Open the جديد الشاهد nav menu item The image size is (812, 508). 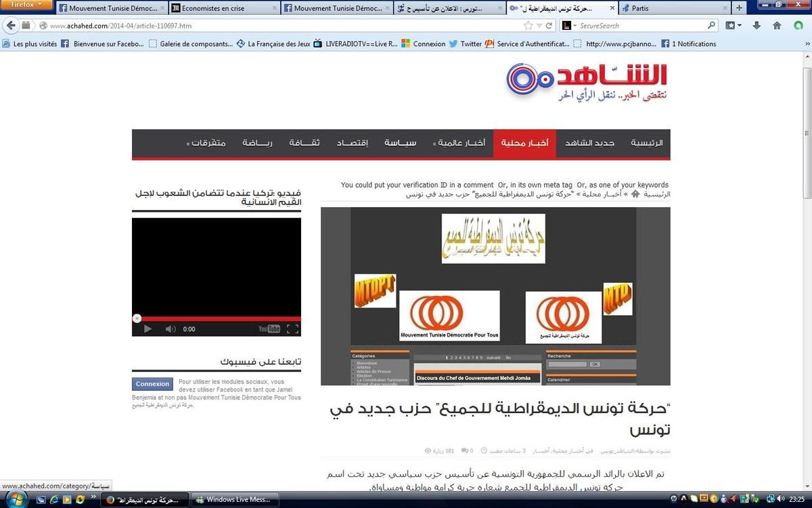click(x=589, y=143)
